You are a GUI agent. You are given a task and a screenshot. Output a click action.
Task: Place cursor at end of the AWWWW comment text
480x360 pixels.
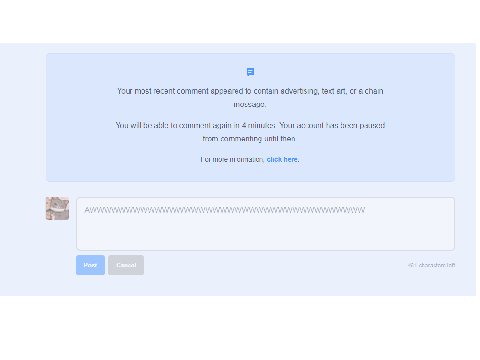click(366, 210)
